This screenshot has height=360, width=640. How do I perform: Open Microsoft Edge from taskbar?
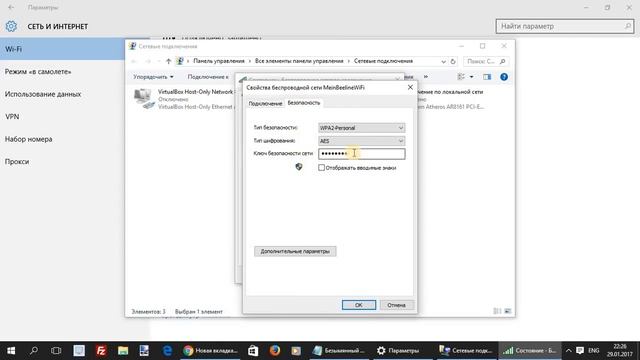[167, 351]
